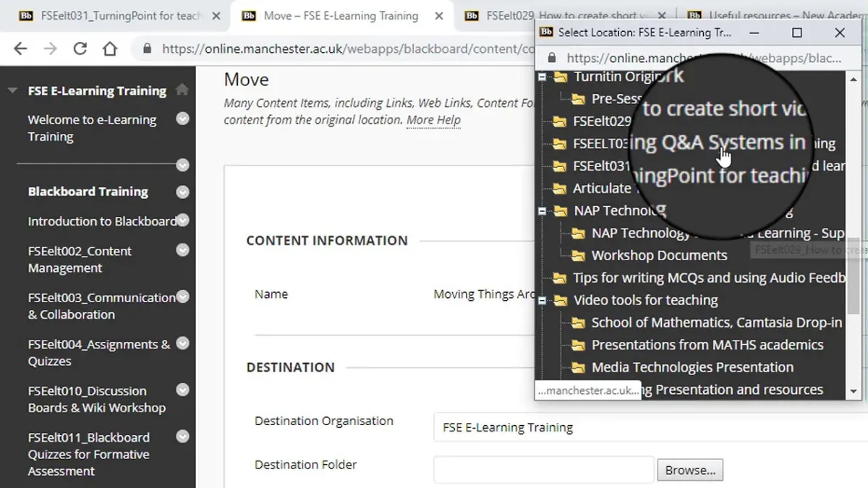This screenshot has height=488, width=868.
Task: Open Introduction to Blackboard sidebar link
Action: pyautogui.click(x=101, y=221)
